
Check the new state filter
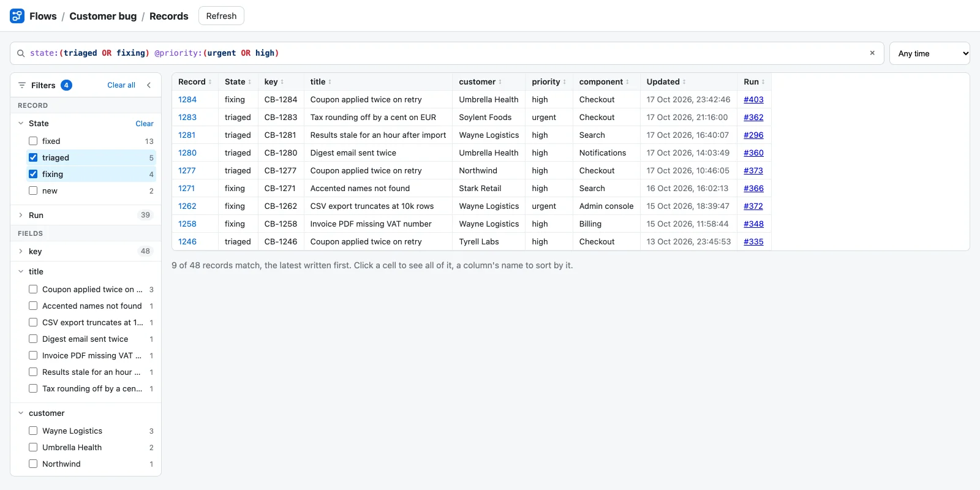33,190
